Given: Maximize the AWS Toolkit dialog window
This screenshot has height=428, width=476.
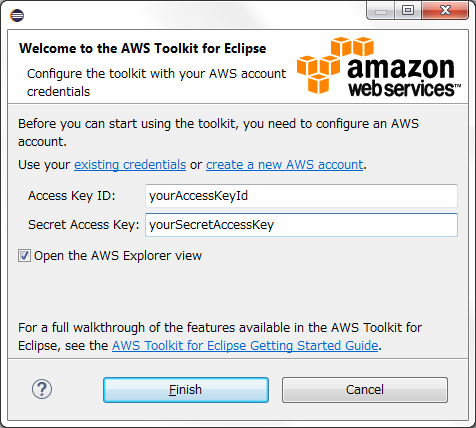Looking at the screenshot, I should pos(408,11).
